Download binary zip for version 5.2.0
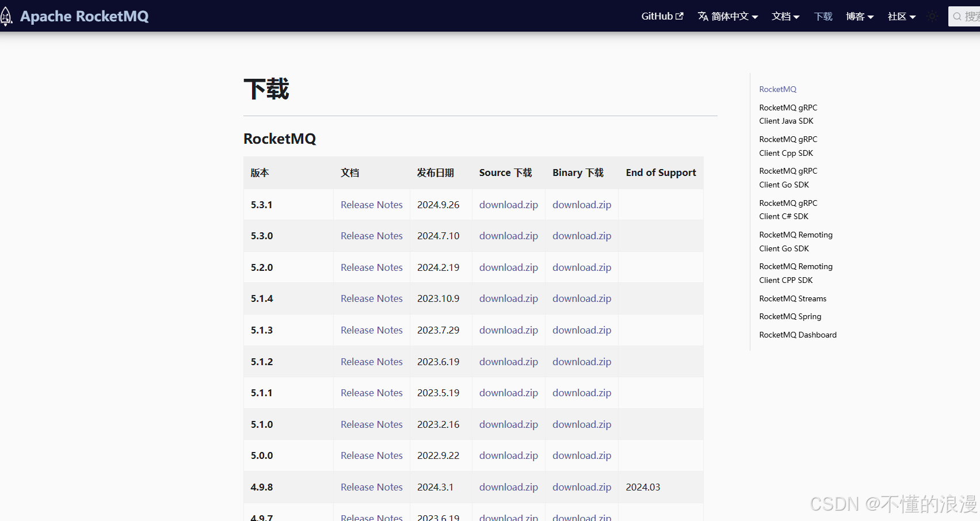The height and width of the screenshot is (521, 980). pyautogui.click(x=582, y=267)
